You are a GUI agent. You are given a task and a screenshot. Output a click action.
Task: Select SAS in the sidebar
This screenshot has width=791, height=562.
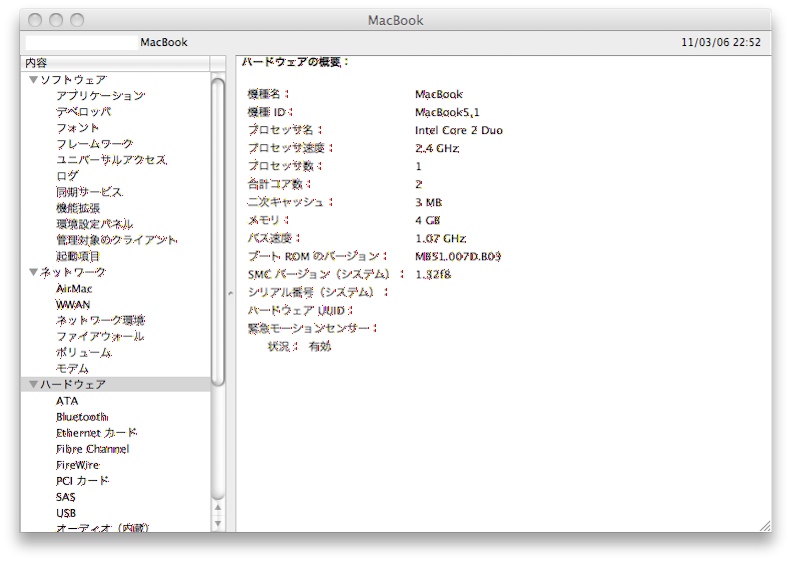[x=66, y=497]
